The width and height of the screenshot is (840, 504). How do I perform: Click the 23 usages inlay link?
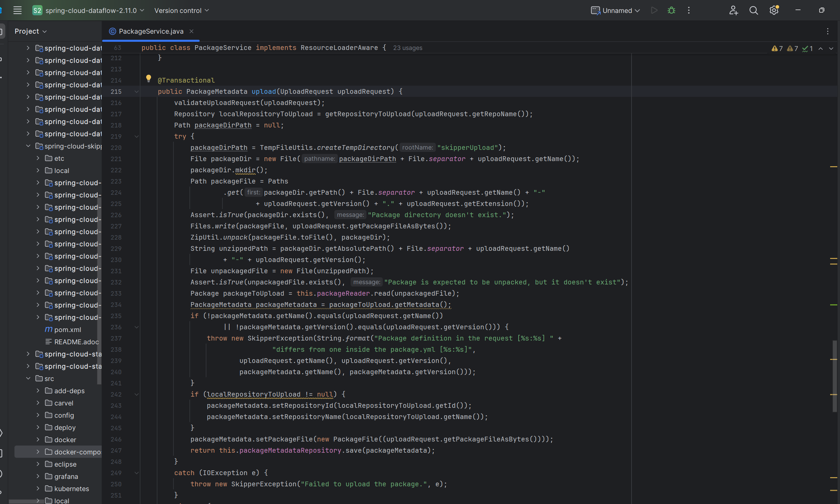(x=407, y=48)
